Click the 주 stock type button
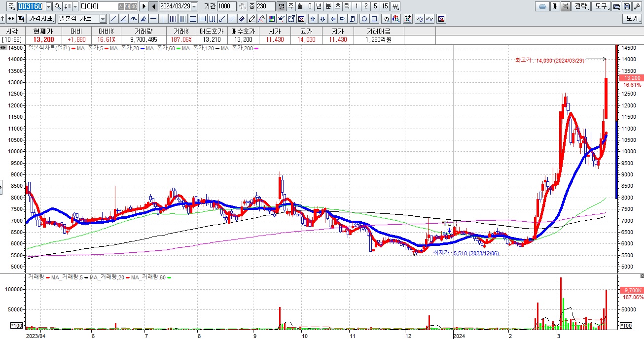The width and height of the screenshot is (644, 339). [x=11, y=6]
